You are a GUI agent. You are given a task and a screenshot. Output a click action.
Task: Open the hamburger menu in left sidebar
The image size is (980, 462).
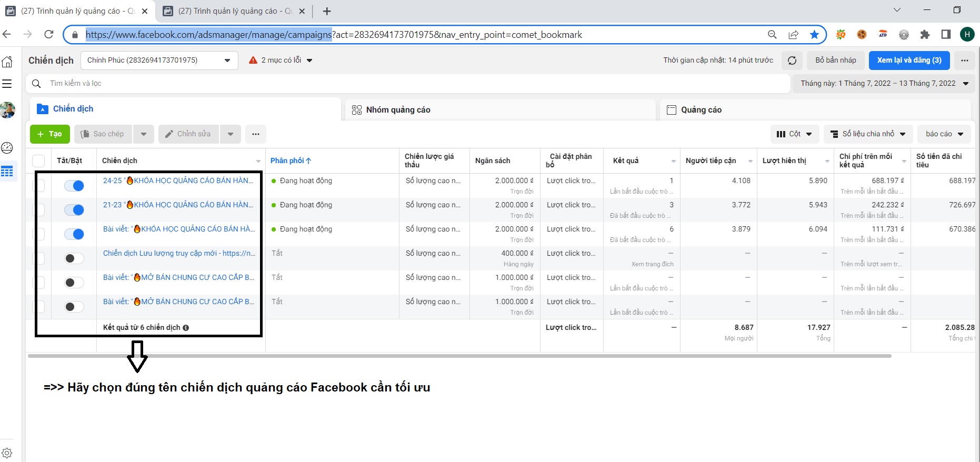coord(7,84)
